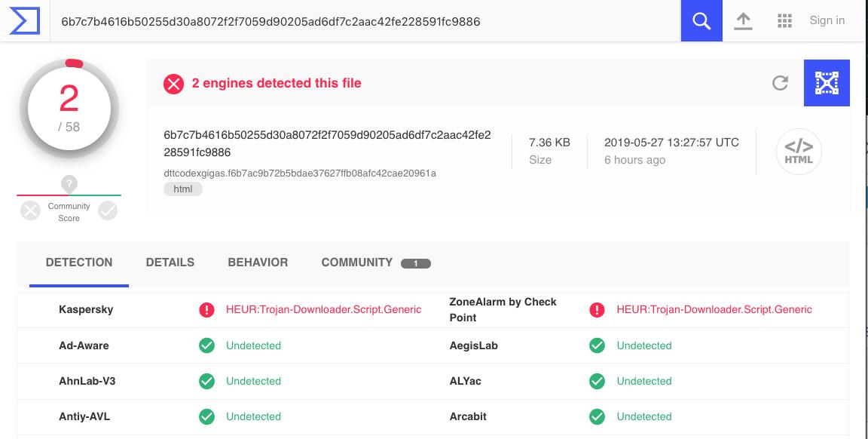Click the Antiy-AVL green check icon
This screenshot has height=439, width=868.
206,416
